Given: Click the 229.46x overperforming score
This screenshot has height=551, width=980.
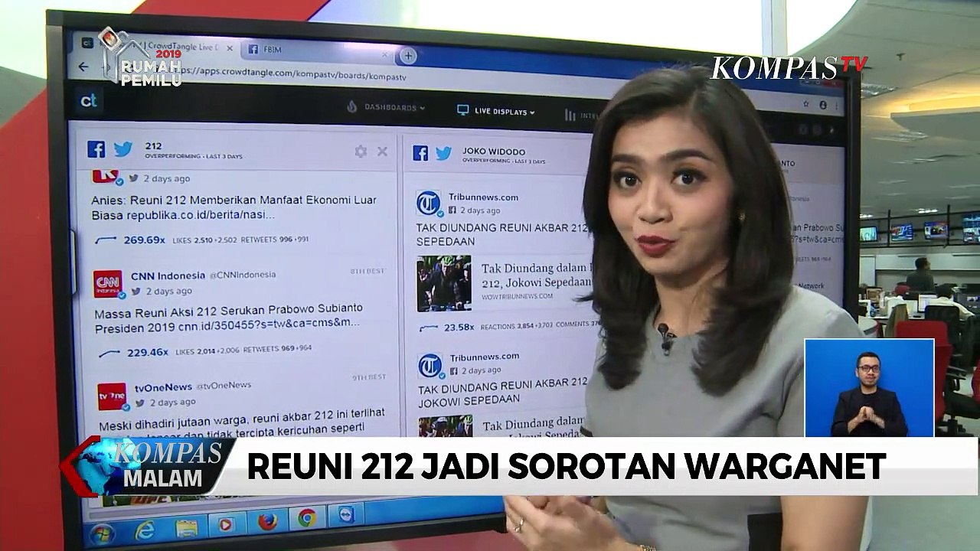Looking at the screenshot, I should coord(148,352).
